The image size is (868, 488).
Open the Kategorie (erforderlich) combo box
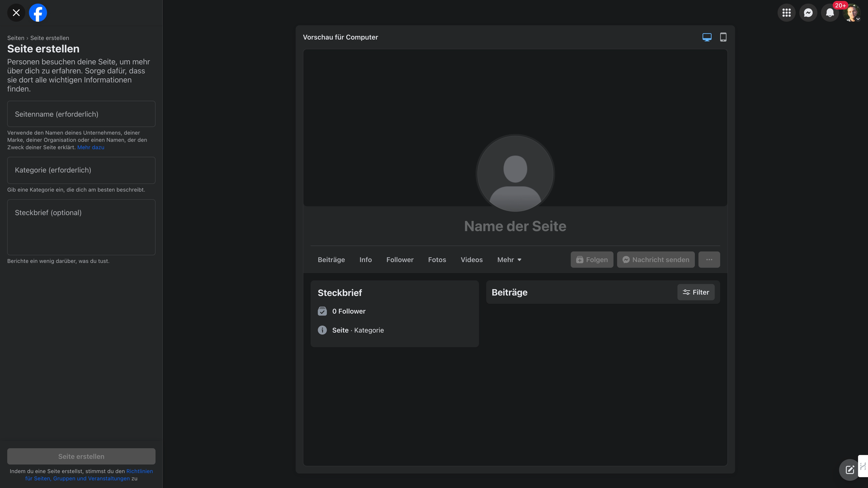click(81, 170)
